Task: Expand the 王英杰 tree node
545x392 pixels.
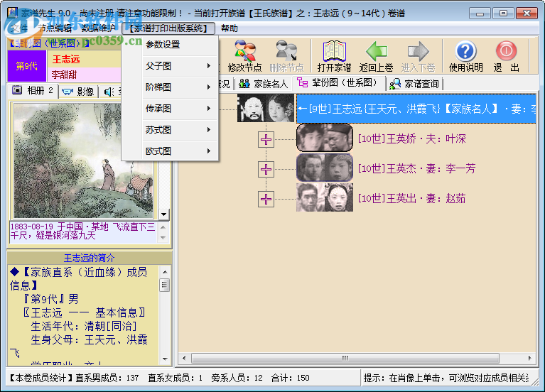Action: click(x=266, y=170)
